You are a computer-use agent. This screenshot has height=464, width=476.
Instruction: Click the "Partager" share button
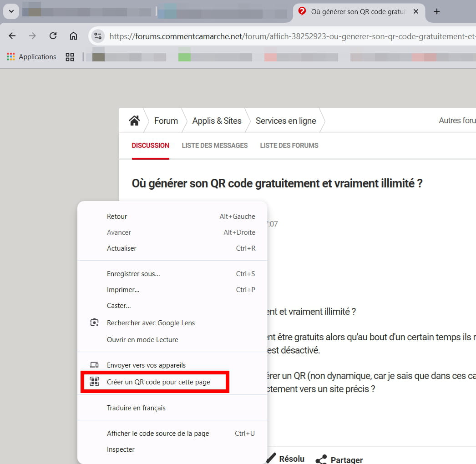click(340, 459)
